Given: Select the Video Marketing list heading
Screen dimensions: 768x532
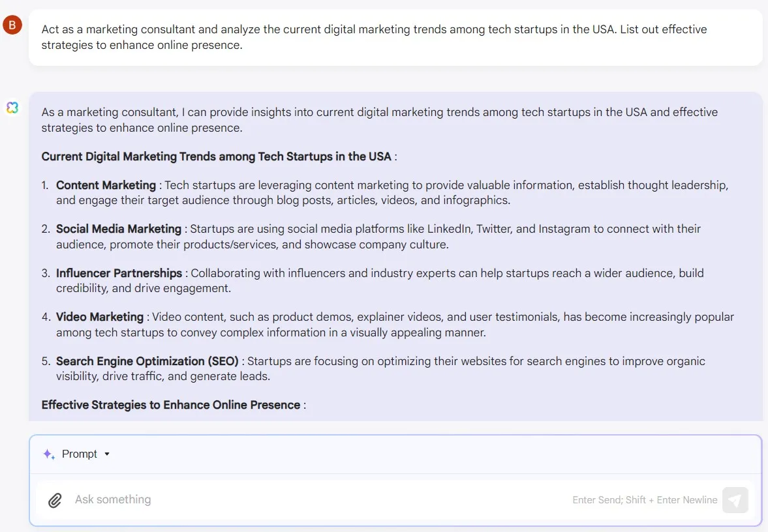Looking at the screenshot, I should tap(99, 317).
